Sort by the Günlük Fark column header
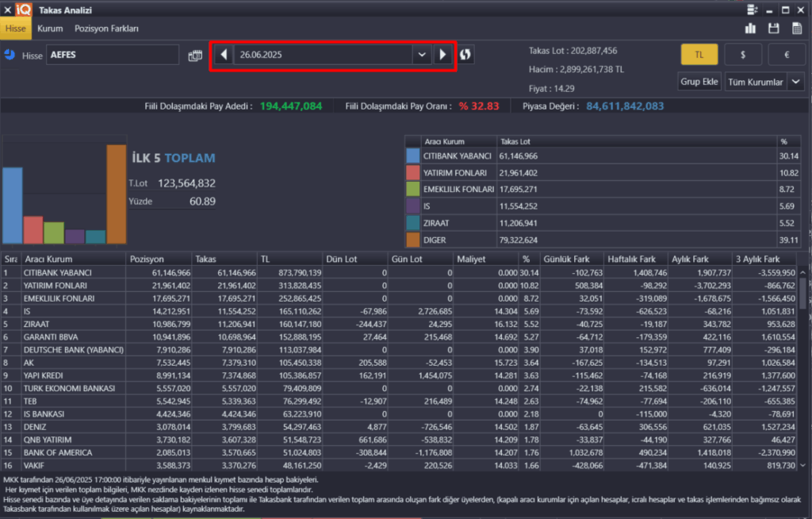812x519 pixels. click(x=571, y=259)
